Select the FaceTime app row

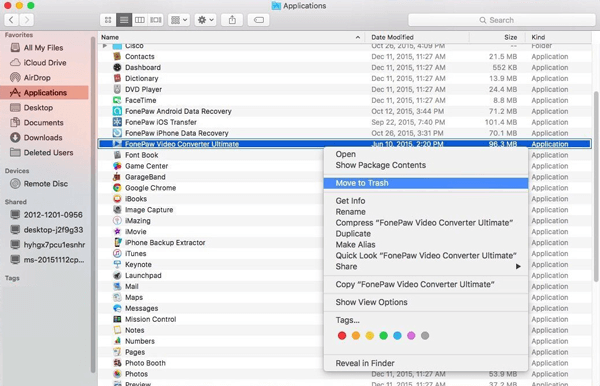click(345, 100)
